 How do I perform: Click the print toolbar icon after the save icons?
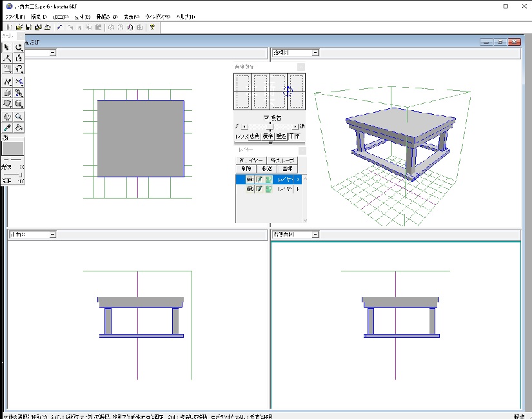48,28
